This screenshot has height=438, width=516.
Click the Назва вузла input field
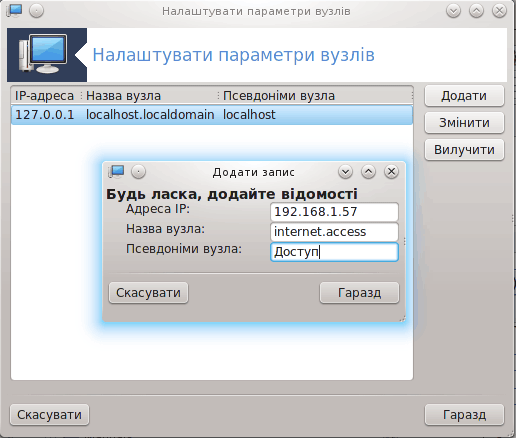(334, 232)
